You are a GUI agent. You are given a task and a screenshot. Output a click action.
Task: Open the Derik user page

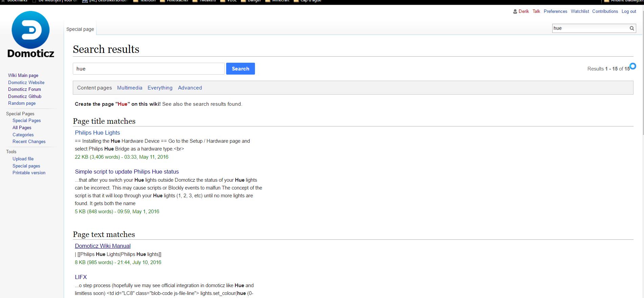523,11
